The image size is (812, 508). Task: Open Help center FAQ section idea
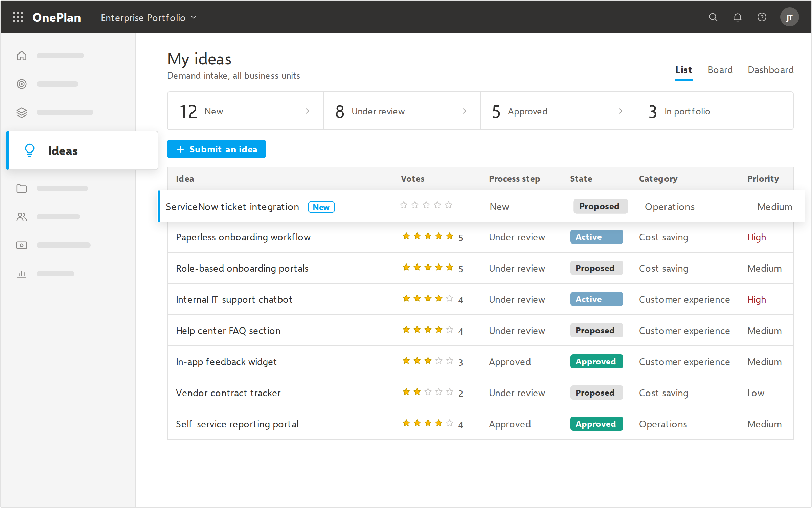[x=228, y=331]
